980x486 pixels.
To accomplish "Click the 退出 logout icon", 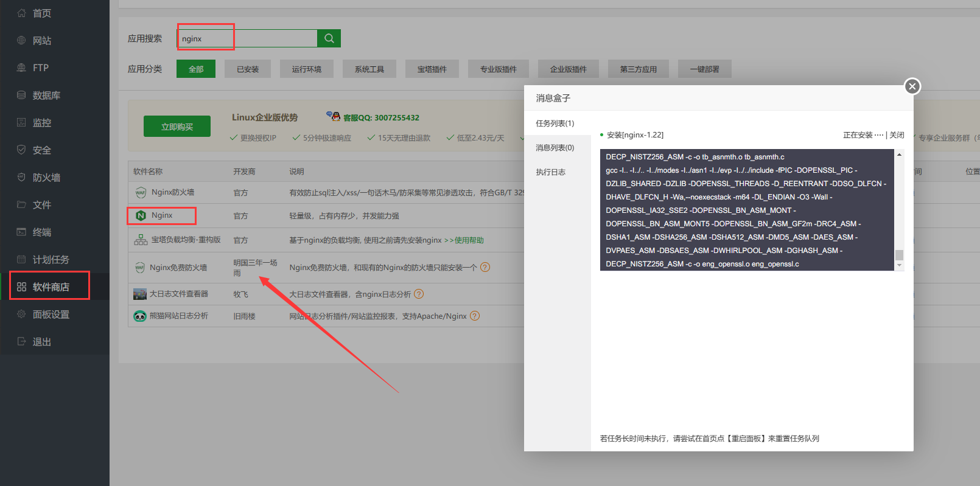I will (x=21, y=341).
